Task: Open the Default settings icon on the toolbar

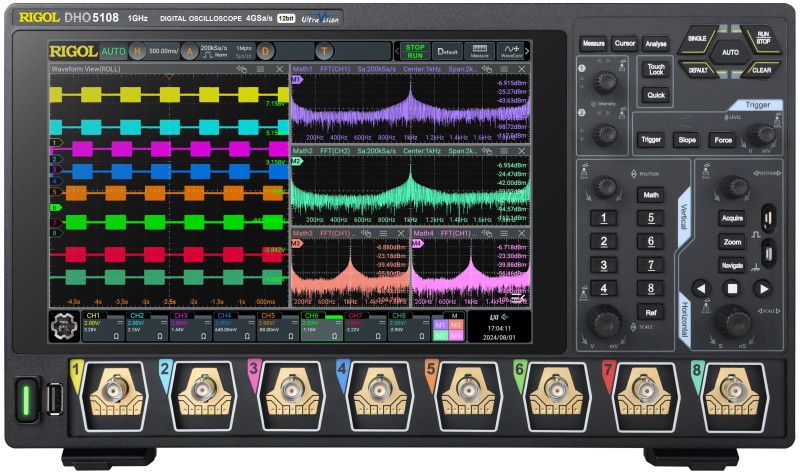Action: (447, 51)
